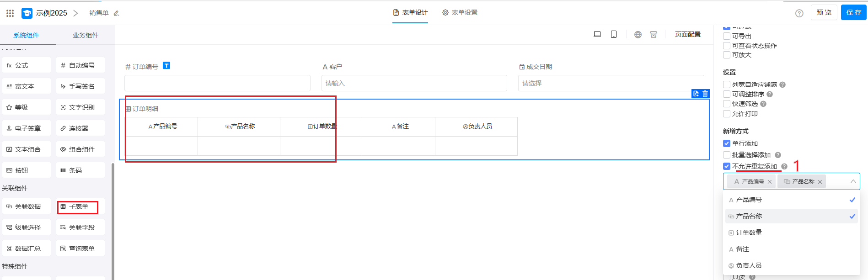This screenshot has height=280, width=868.
Task: Open the help question mark icon
Action: [x=799, y=13]
